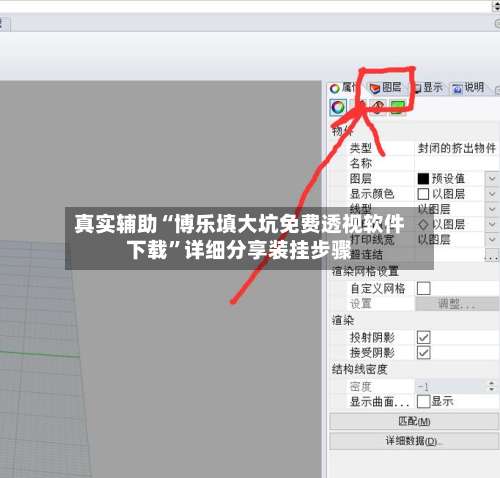Open the 显示颜色 dropdown arrow
Viewport: 500px width, 478px height.
pos(491,194)
